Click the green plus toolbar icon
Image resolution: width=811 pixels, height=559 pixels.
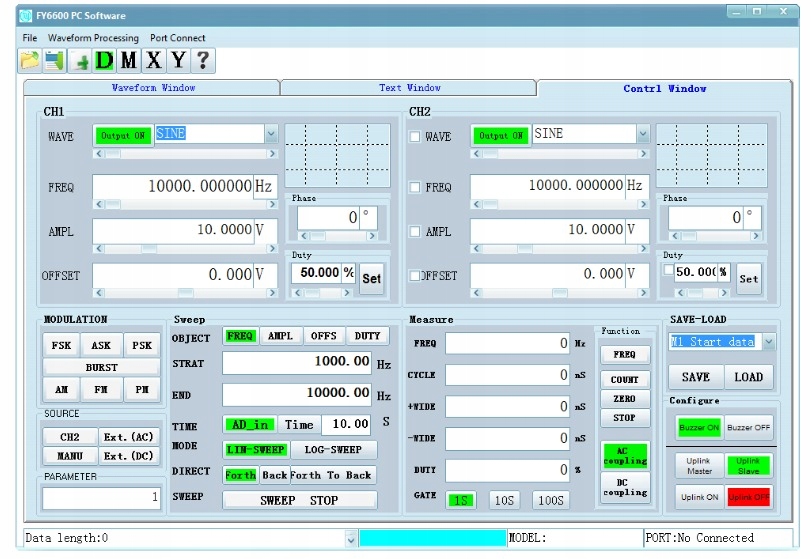click(81, 60)
